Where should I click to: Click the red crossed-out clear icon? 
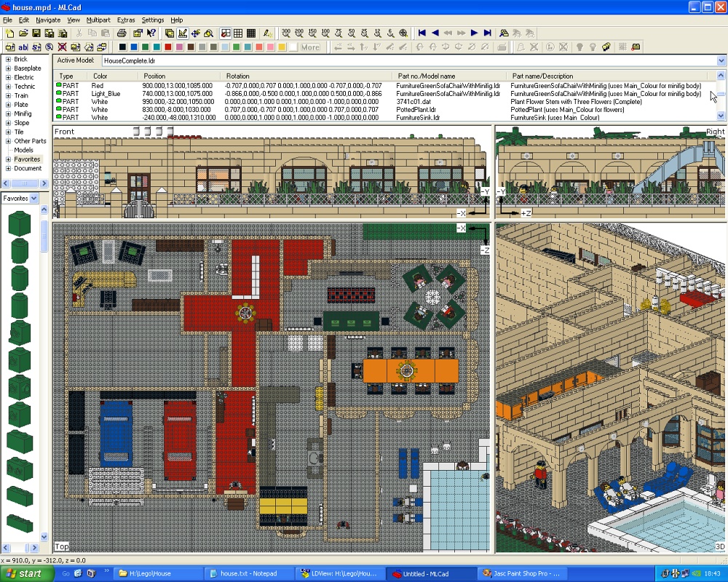tap(62, 47)
